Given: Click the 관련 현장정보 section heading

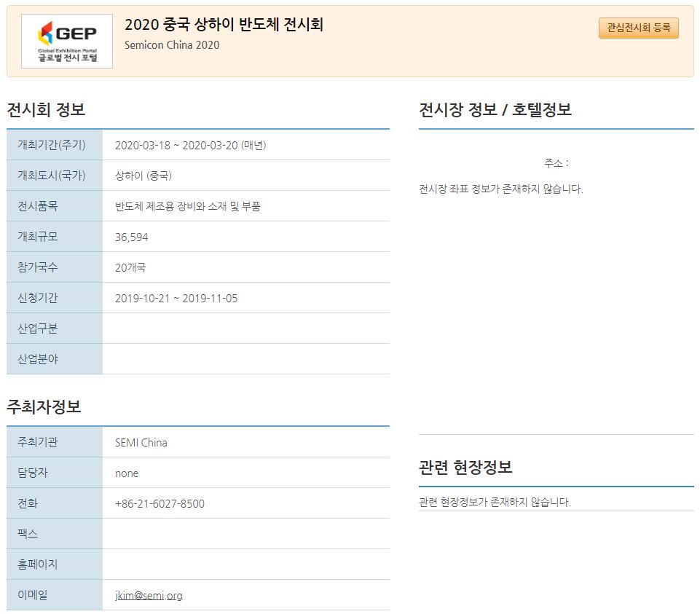Looking at the screenshot, I should pos(465,467).
